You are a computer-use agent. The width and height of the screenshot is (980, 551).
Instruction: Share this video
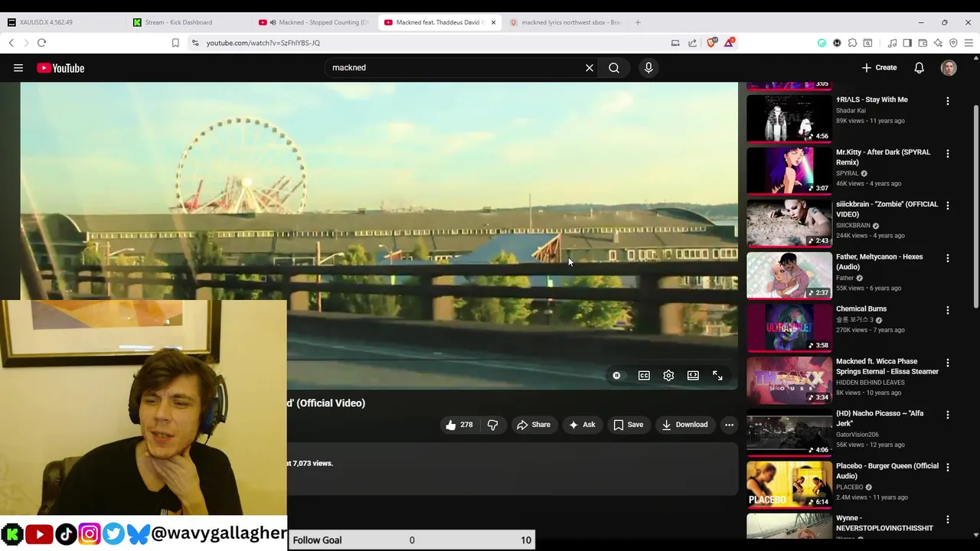(534, 425)
